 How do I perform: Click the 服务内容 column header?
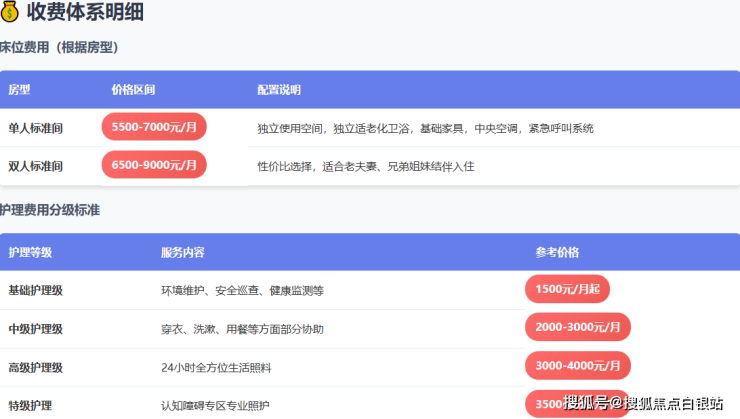pyautogui.click(x=182, y=252)
